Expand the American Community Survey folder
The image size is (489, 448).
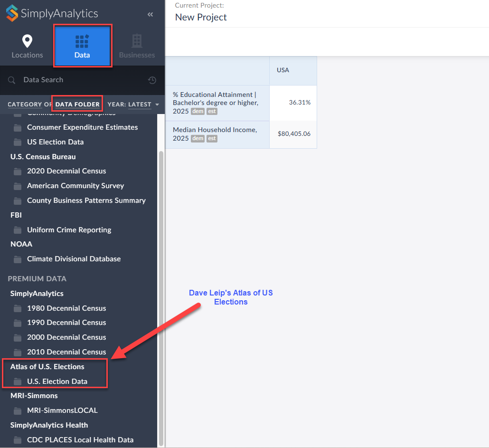pyautogui.click(x=75, y=186)
